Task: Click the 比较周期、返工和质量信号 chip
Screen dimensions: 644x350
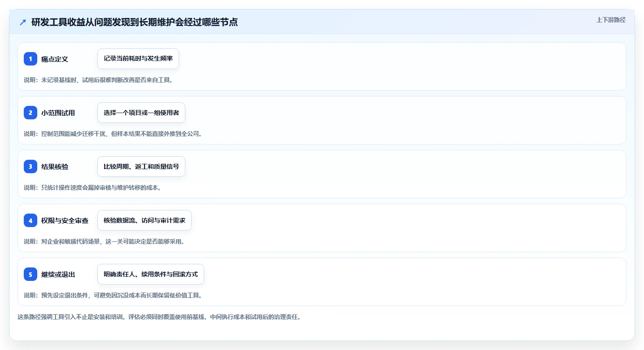Action: pyautogui.click(x=141, y=166)
